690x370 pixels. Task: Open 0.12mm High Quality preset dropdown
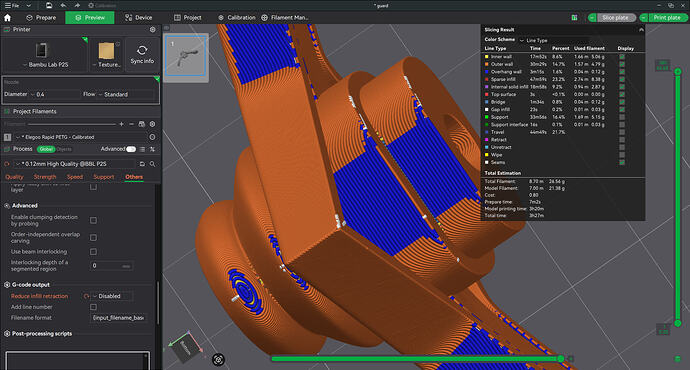[75, 164]
